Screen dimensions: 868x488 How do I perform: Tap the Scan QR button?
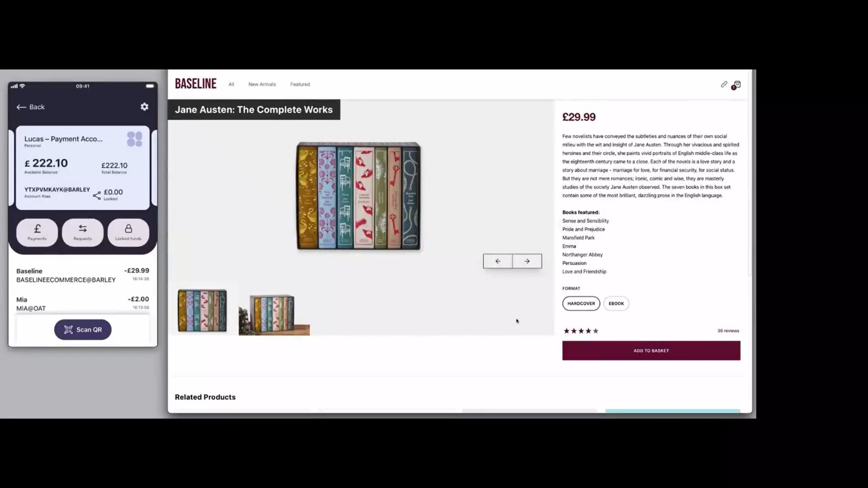click(x=83, y=330)
